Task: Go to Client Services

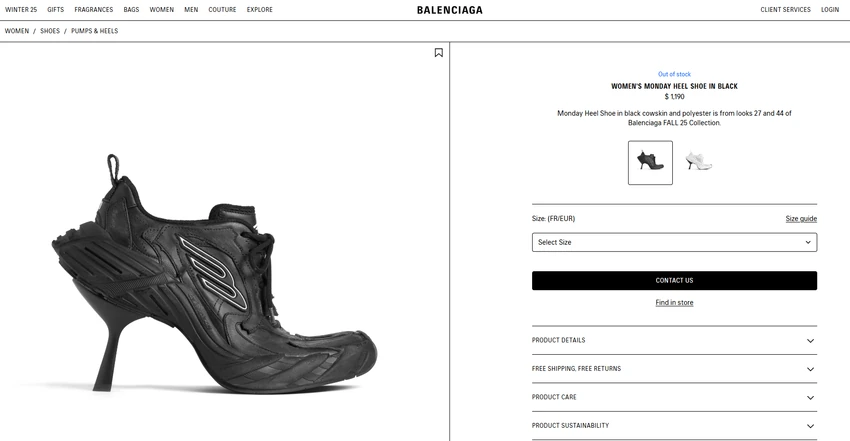Action: pyautogui.click(x=785, y=10)
